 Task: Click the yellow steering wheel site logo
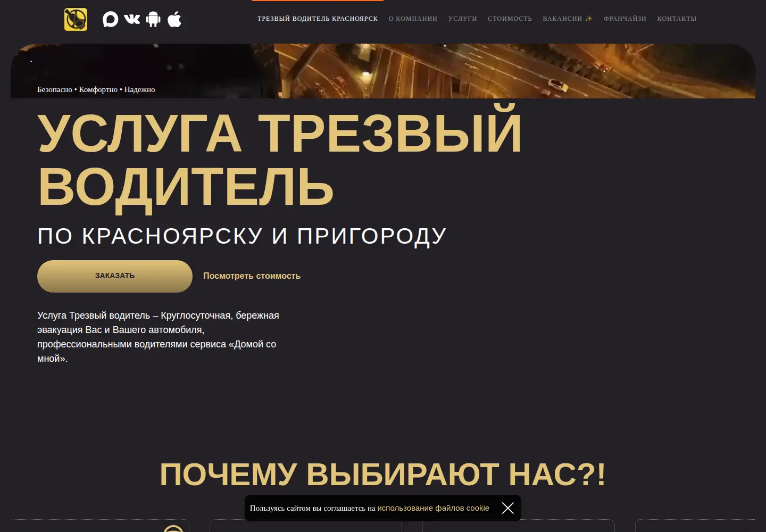(x=76, y=20)
